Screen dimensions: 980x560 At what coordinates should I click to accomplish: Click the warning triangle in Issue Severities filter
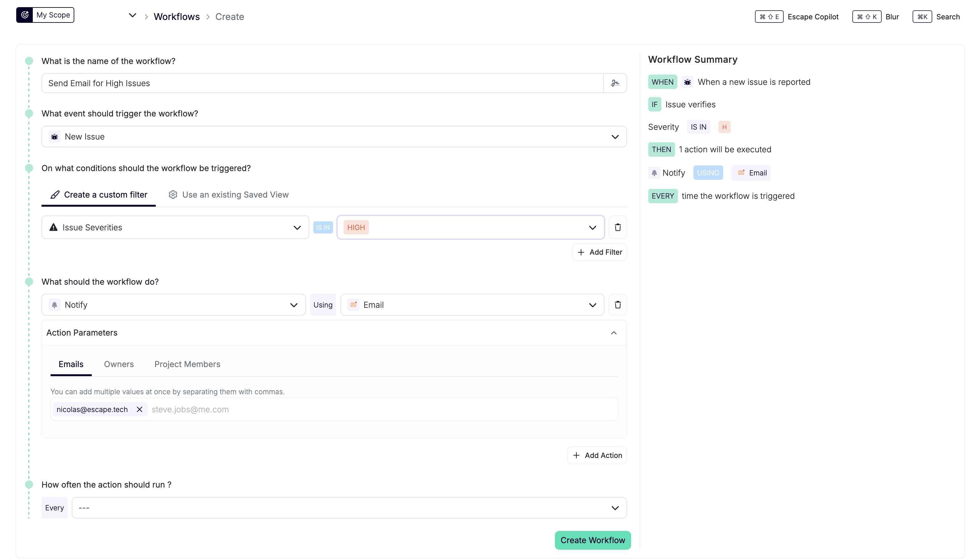[53, 227]
